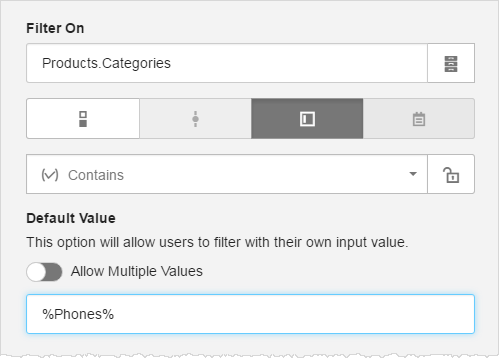Click empty space right of %Phones% text
499x360 pixels.
[x=293, y=314]
